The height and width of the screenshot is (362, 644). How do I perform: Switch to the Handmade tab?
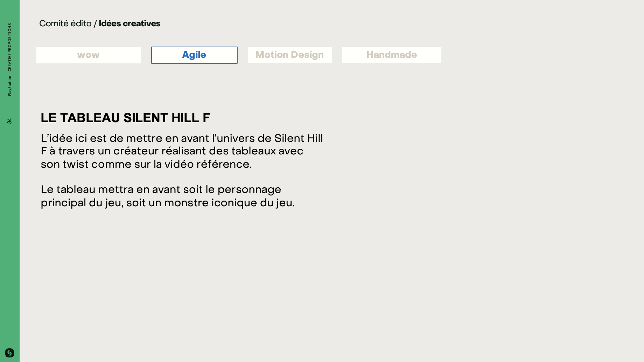[392, 55]
